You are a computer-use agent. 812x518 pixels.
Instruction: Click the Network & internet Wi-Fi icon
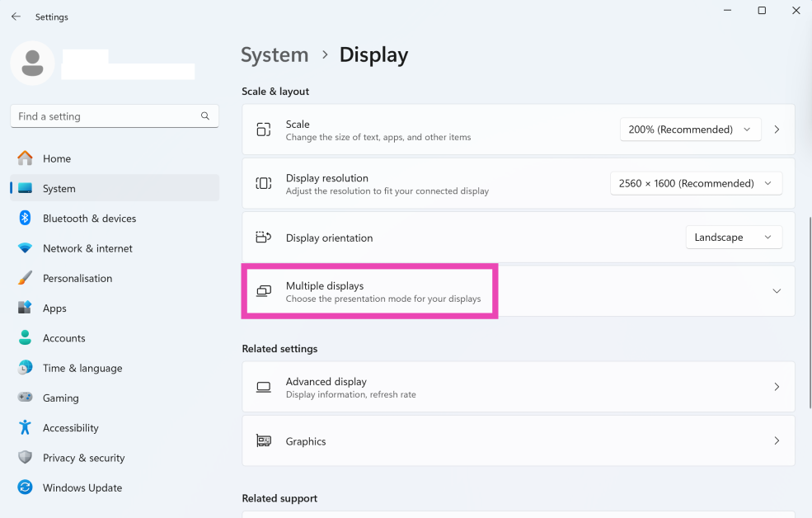coord(25,248)
